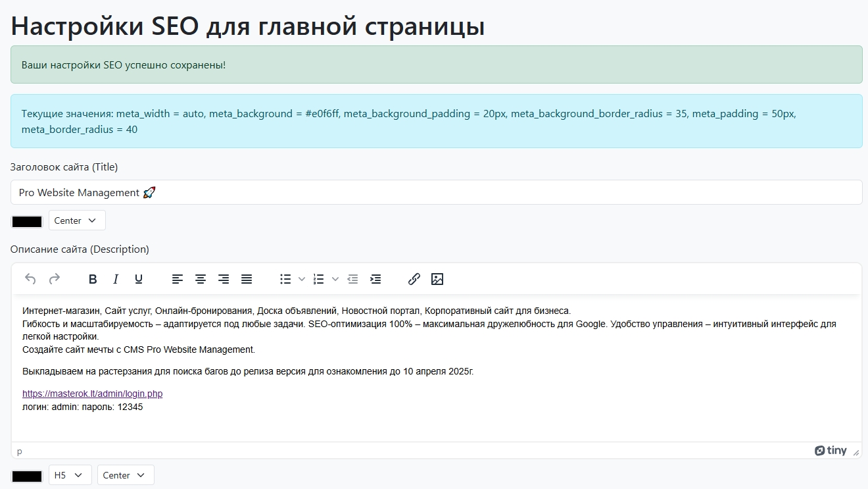
Task: Increase indent of the description text
Action: (x=375, y=279)
